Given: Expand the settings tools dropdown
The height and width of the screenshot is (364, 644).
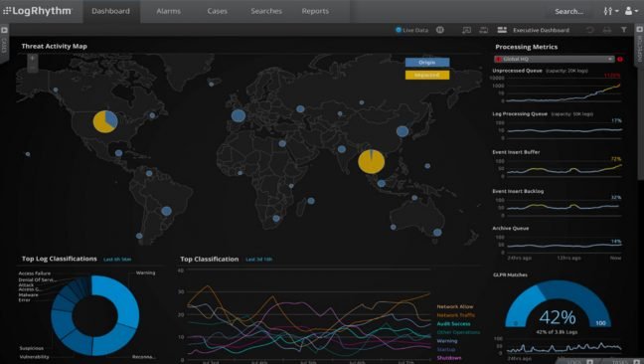Looking at the screenshot, I should point(611,11).
